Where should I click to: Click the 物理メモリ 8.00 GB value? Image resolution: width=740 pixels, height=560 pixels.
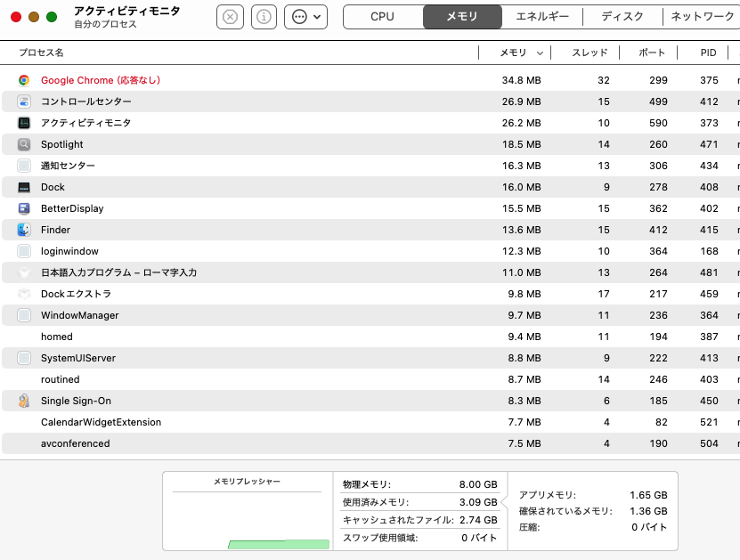(x=478, y=484)
